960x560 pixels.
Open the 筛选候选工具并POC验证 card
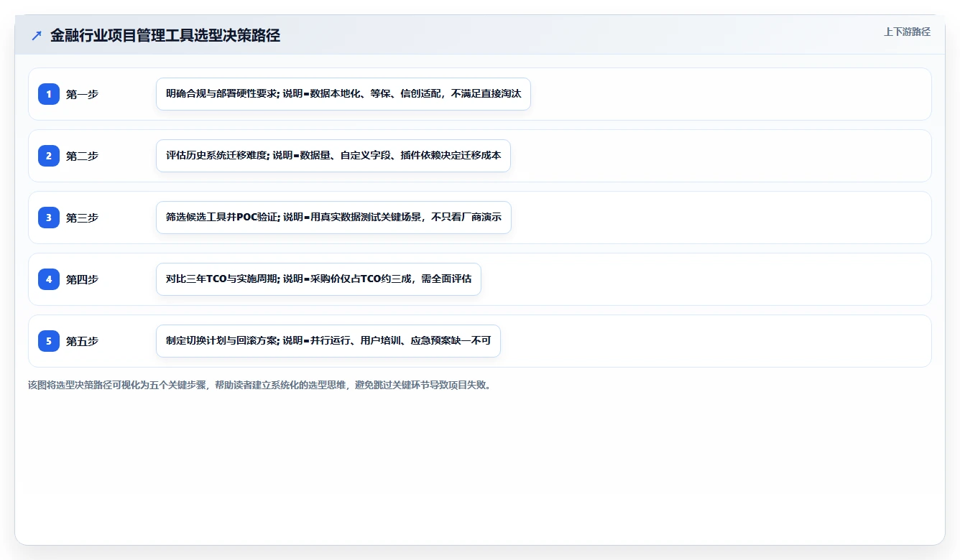point(333,218)
